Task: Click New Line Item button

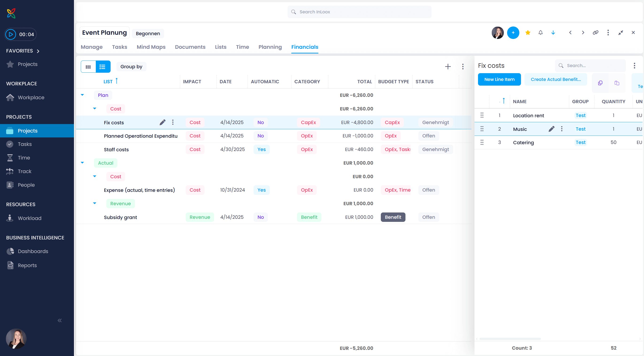Action: [499, 80]
